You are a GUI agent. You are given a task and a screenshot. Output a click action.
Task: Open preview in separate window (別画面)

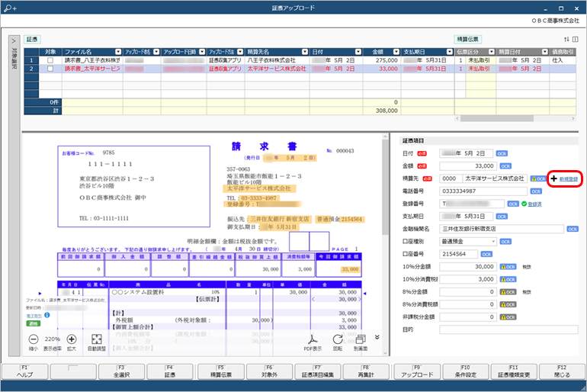point(361,339)
